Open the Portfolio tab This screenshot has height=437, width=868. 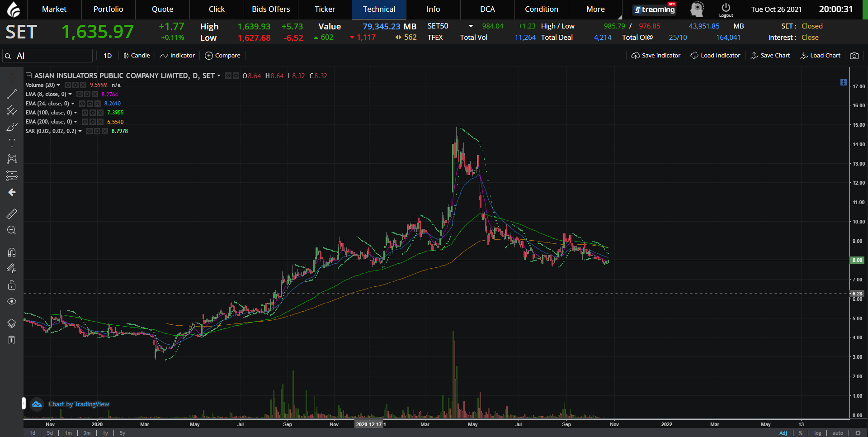[108, 9]
